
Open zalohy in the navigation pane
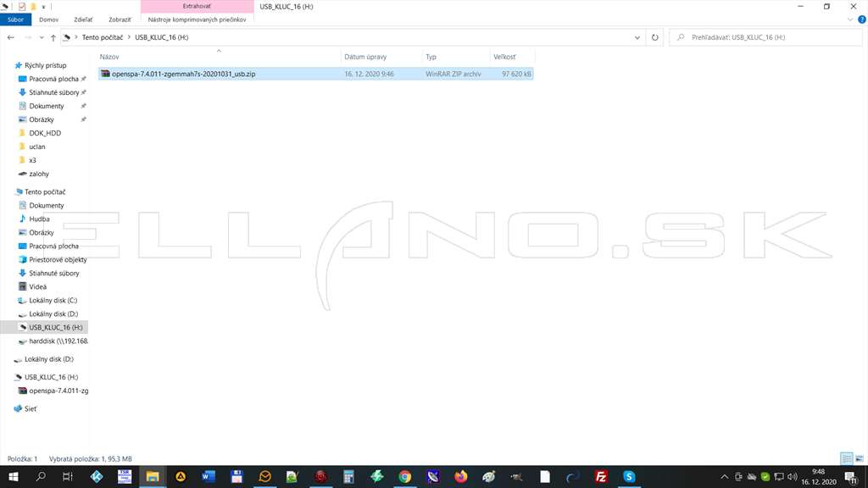pos(39,174)
